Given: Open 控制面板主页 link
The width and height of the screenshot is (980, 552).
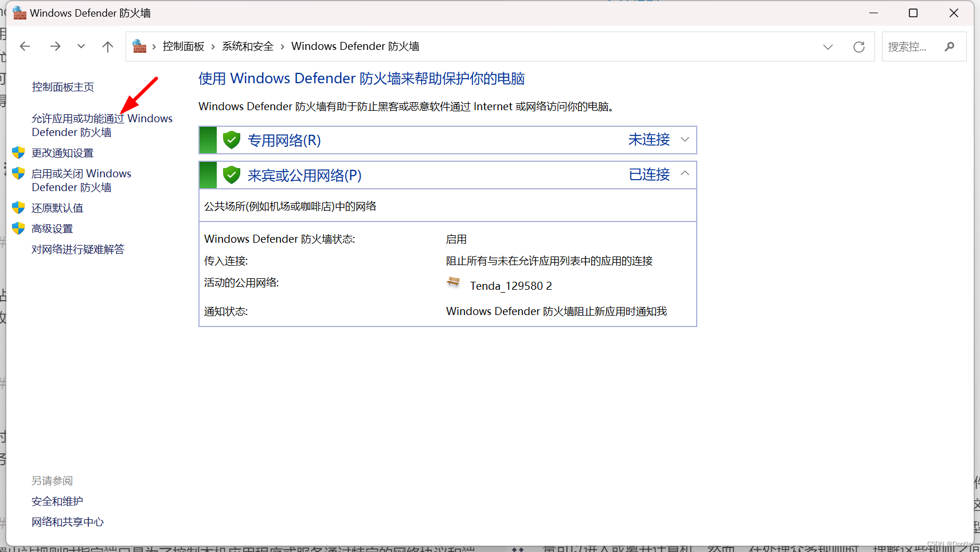Looking at the screenshot, I should click(x=63, y=87).
